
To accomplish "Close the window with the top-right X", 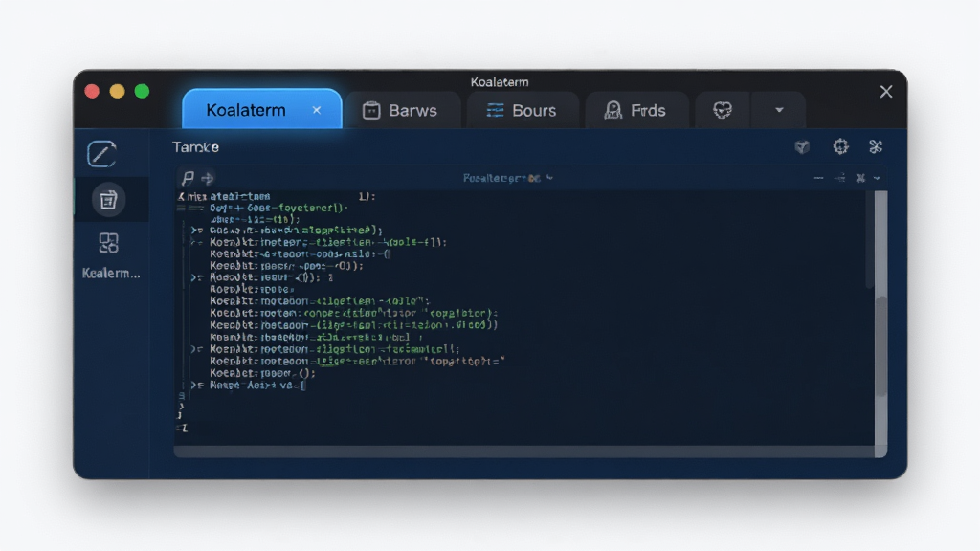I will [x=885, y=92].
